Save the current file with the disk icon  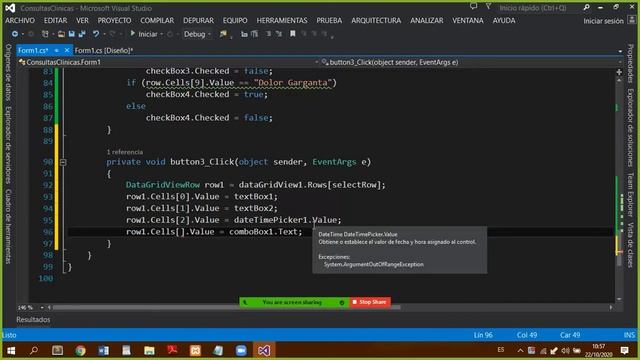click(72, 34)
